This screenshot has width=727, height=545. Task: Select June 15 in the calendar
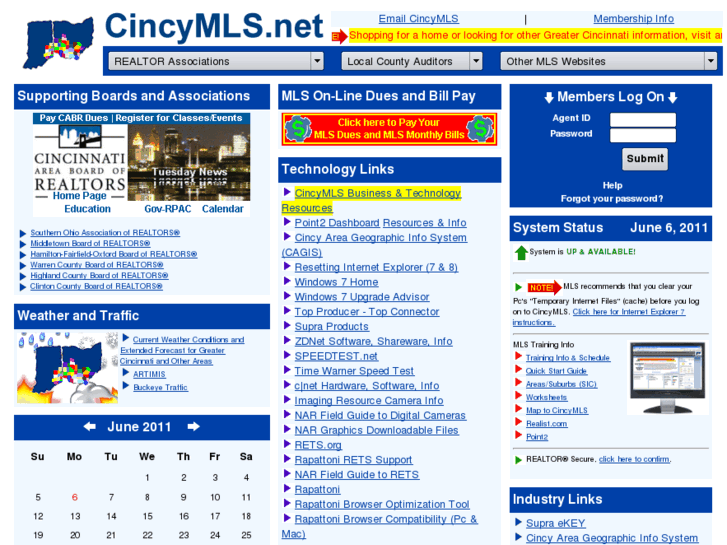pyautogui.click(x=147, y=516)
